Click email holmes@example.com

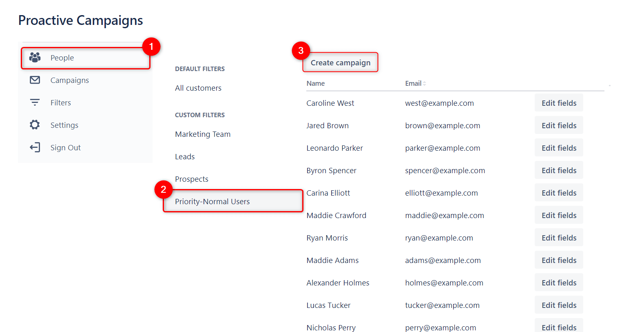[x=444, y=283]
